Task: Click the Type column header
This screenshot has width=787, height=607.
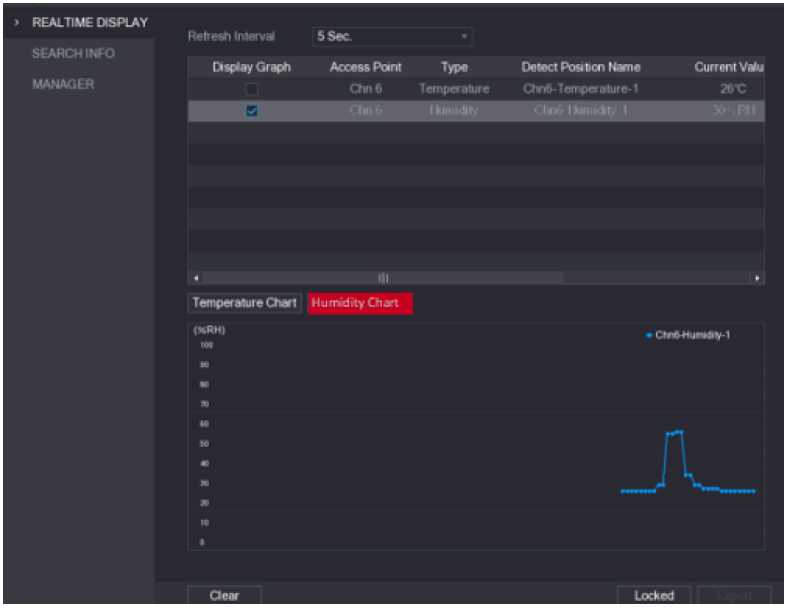Action: point(454,67)
